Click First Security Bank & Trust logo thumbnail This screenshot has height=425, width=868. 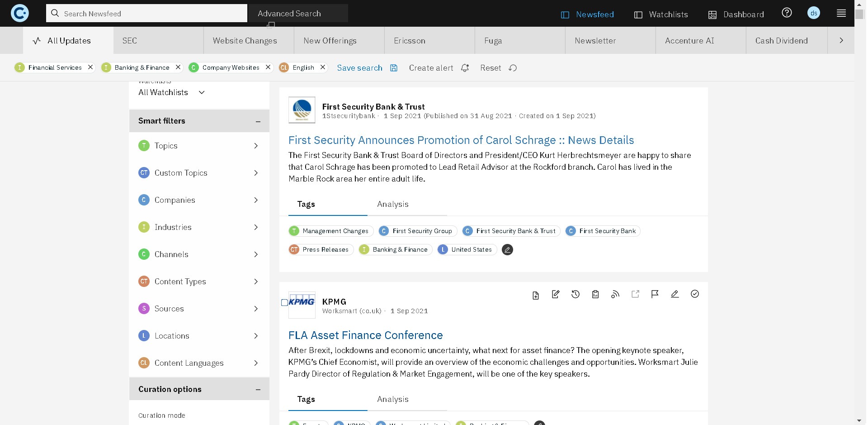tap(302, 110)
